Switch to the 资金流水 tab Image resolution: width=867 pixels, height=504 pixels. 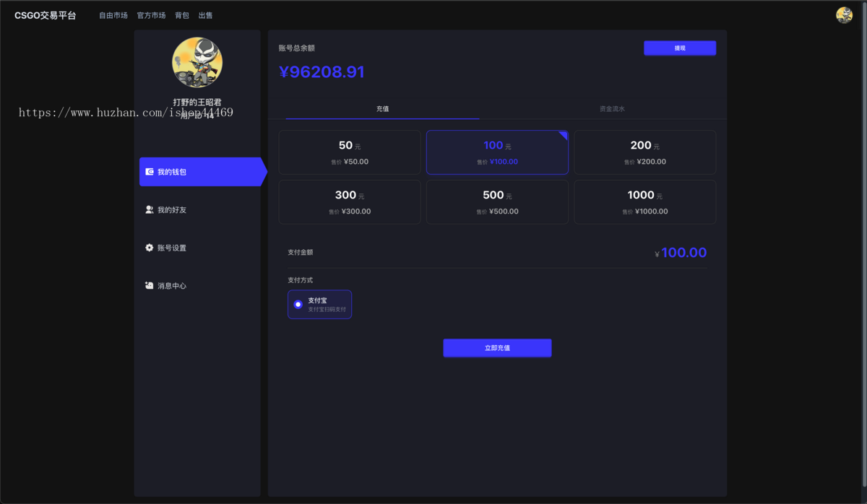click(x=612, y=109)
